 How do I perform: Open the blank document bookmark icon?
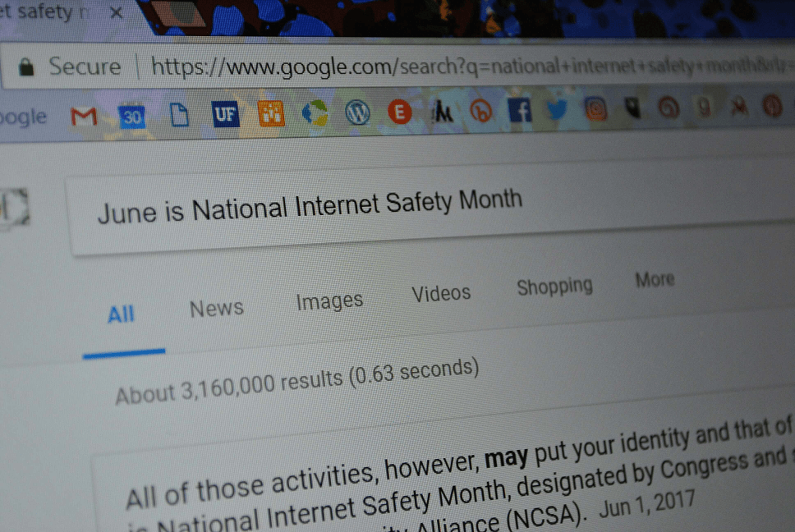coord(179,115)
